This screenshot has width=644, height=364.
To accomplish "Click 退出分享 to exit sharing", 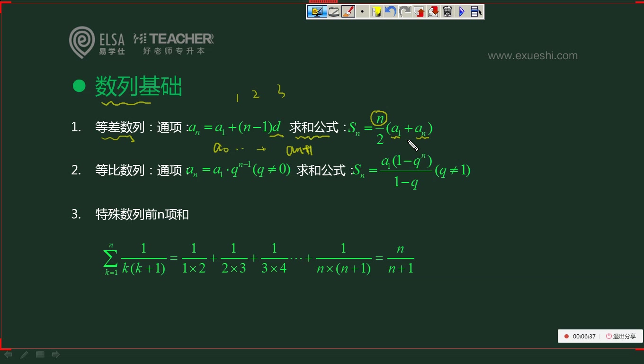I will (621, 336).
